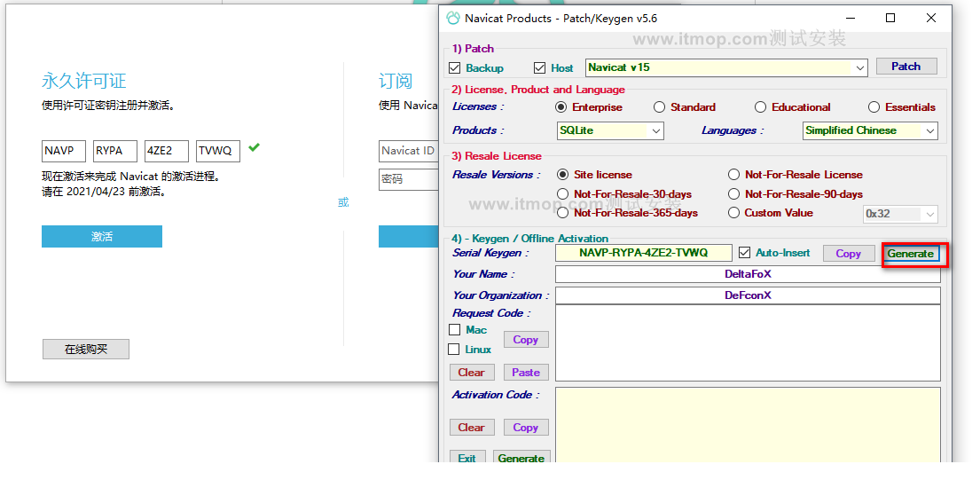Click the 在线购买 buy online button
This screenshot has height=480, width=980.
click(86, 350)
